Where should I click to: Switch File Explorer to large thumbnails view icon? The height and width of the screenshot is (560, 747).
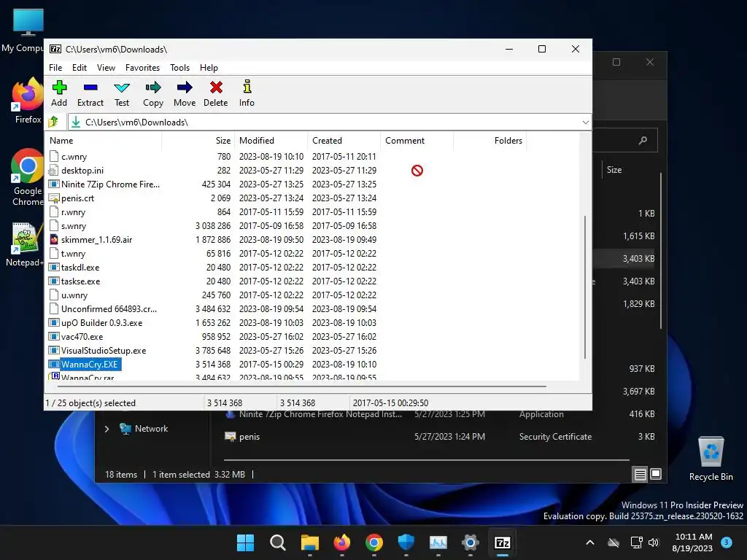pyautogui.click(x=656, y=474)
